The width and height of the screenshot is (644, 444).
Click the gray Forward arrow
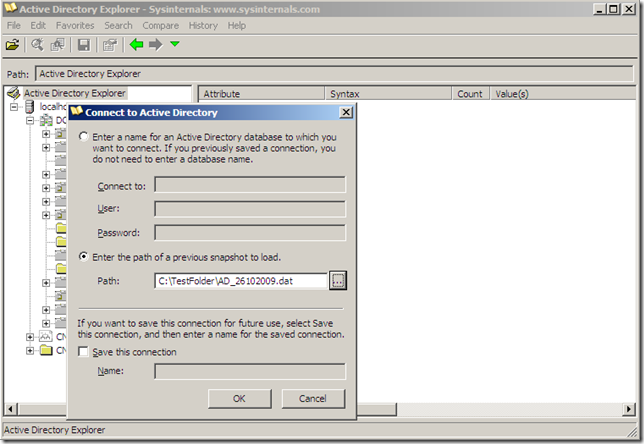156,44
